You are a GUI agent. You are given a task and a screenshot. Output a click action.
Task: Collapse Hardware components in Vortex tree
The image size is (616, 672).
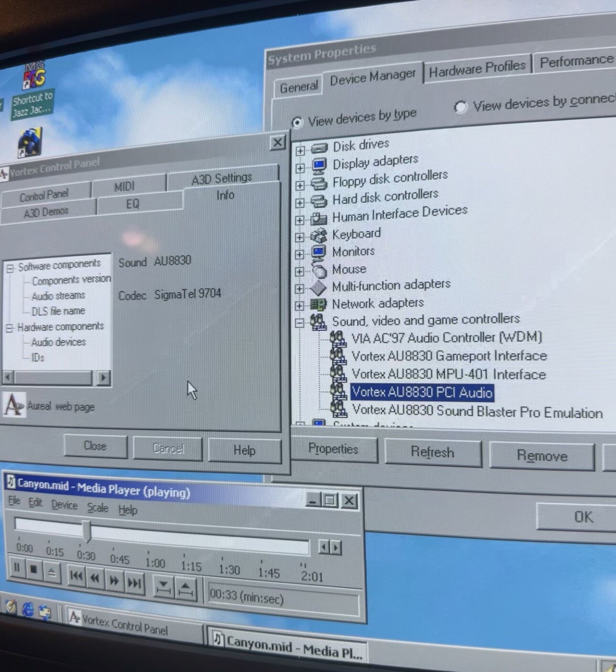coord(10,328)
